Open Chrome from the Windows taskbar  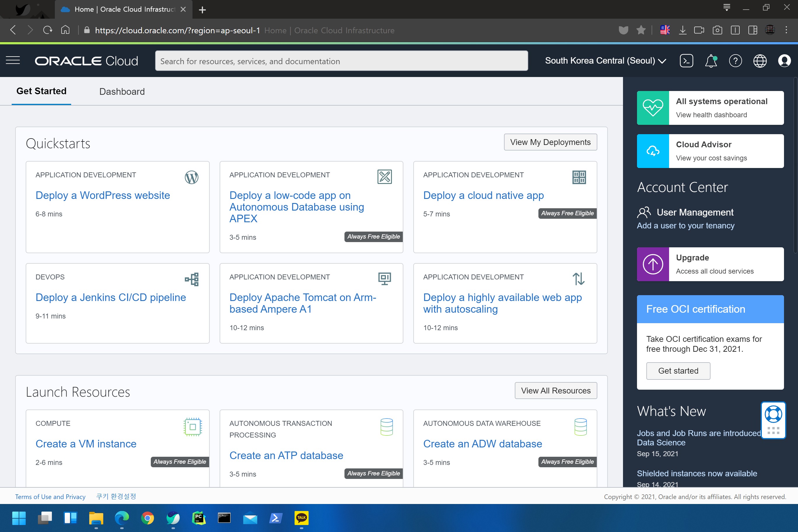pyautogui.click(x=147, y=518)
